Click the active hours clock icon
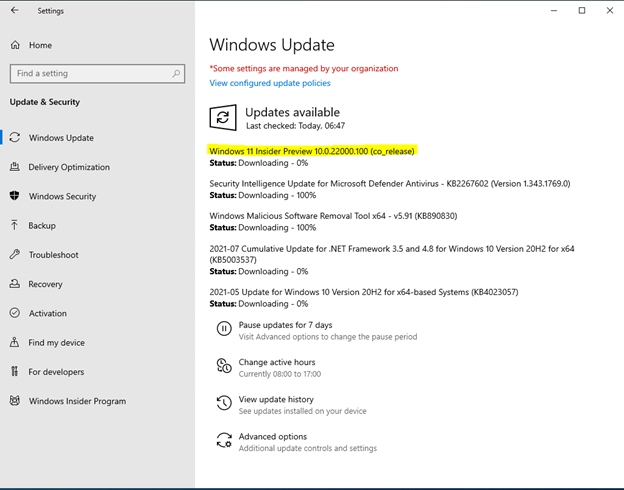 point(224,366)
